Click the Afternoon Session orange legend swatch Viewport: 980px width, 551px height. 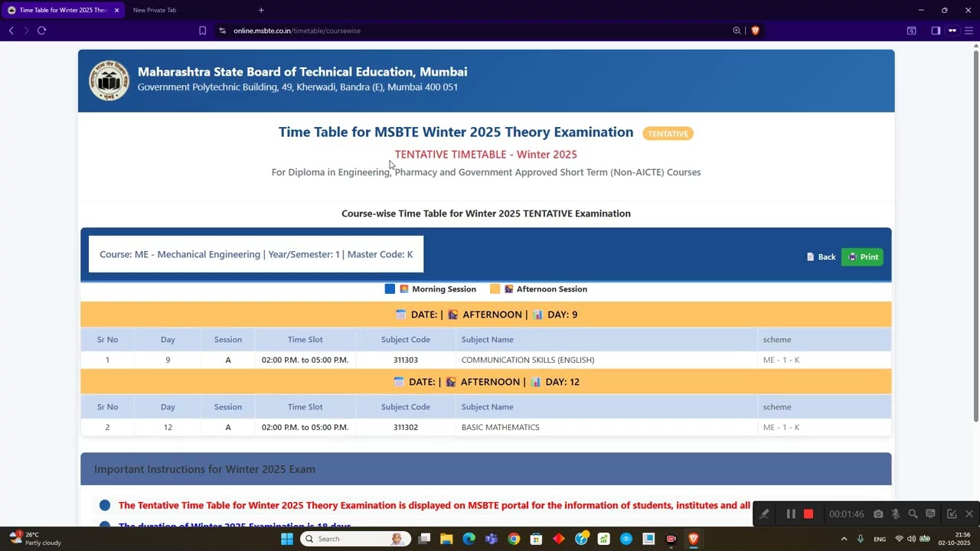click(495, 289)
